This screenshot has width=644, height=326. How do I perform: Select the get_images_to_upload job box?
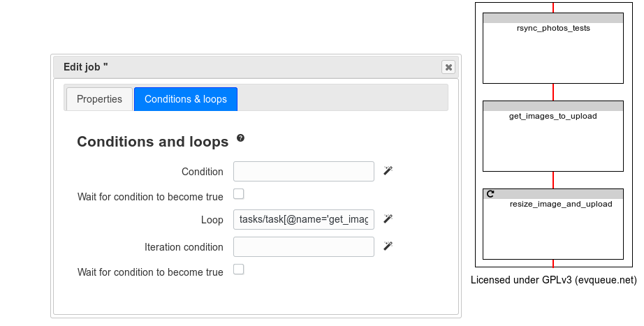(553, 136)
